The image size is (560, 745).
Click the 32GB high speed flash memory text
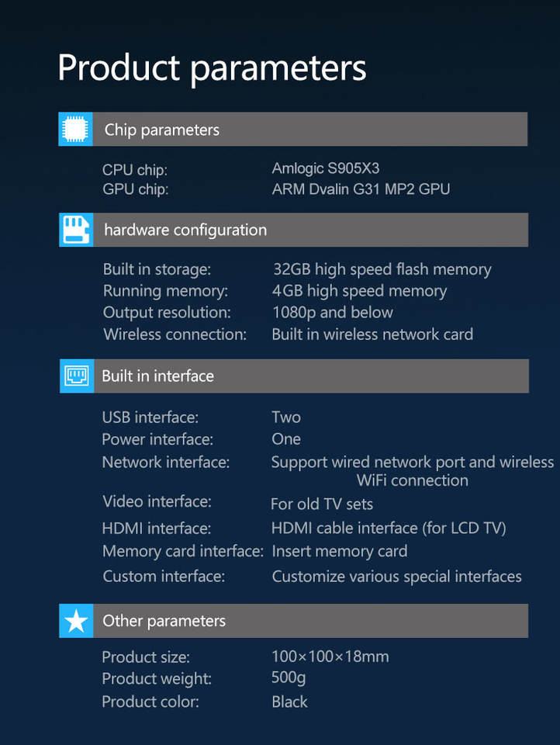pos(382,269)
